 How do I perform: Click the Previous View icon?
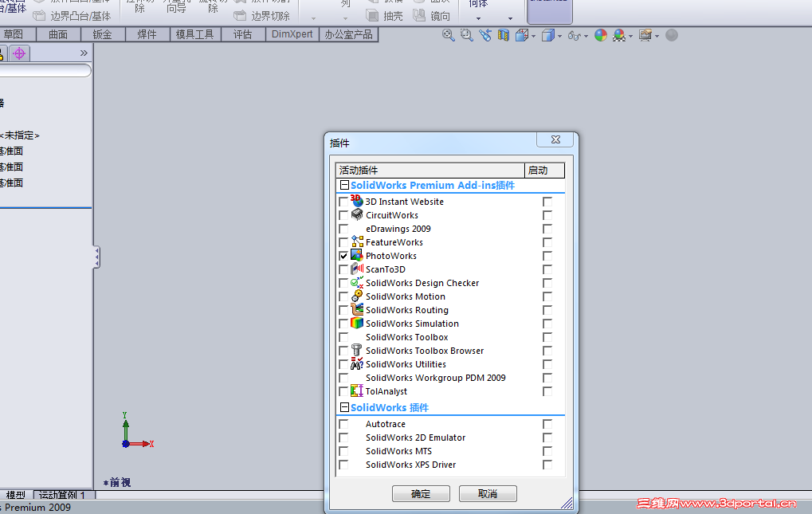485,35
